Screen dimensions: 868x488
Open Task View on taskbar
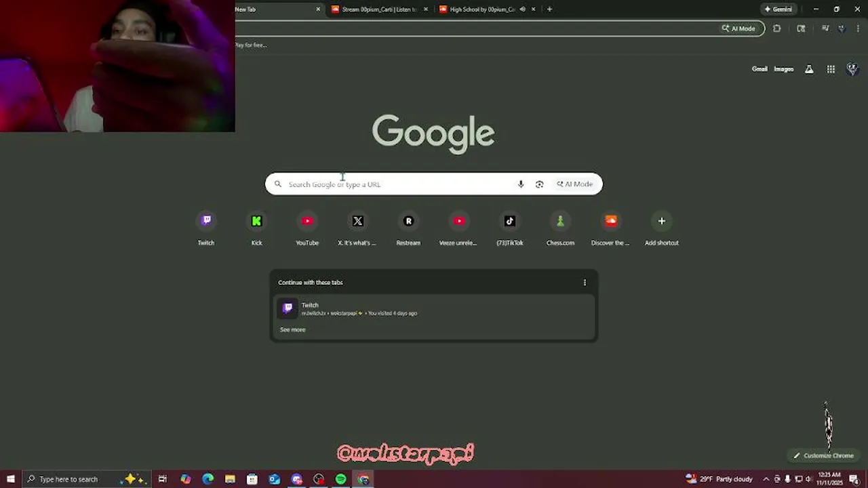point(163,479)
